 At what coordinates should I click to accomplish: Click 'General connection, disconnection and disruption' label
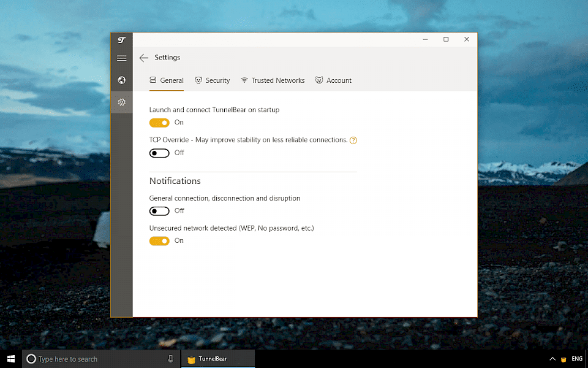225,198
